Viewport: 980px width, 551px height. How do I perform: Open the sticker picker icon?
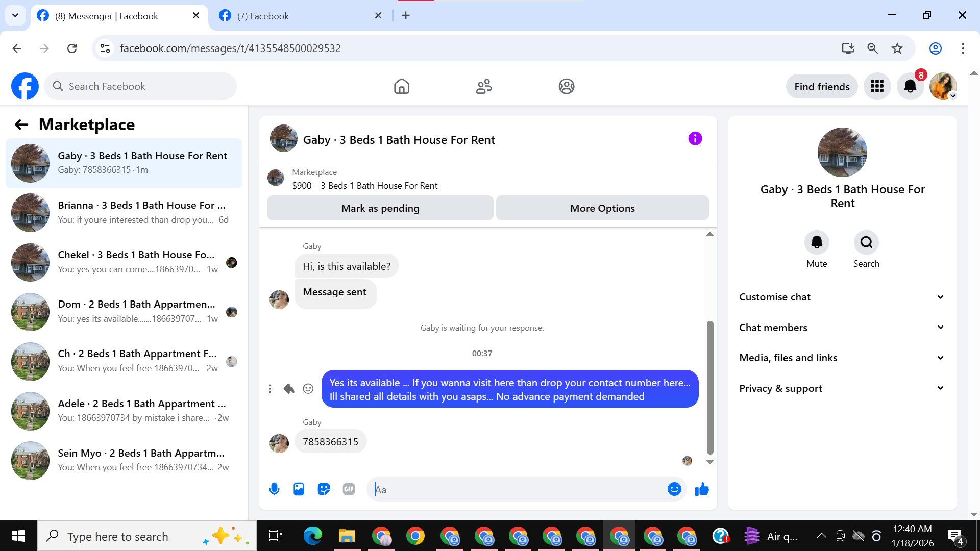(x=324, y=489)
